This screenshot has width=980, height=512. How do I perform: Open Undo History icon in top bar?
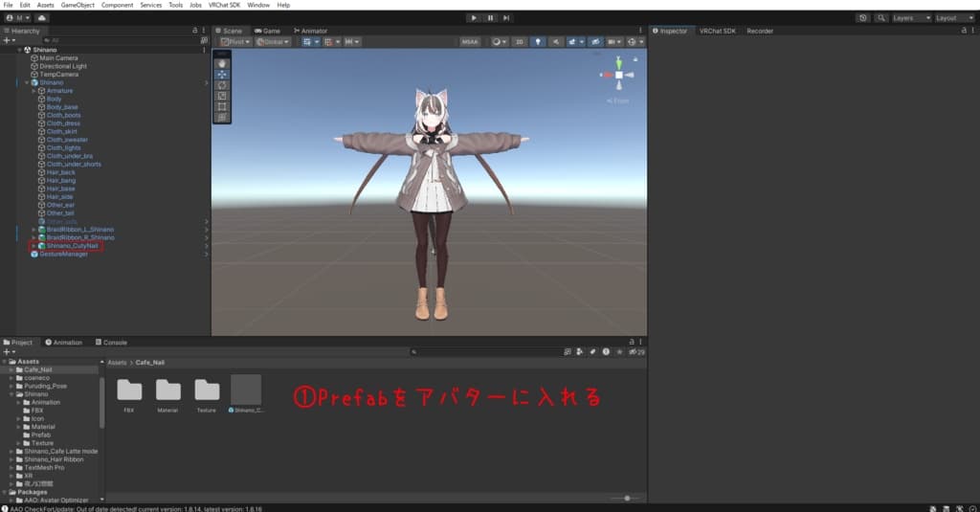click(x=863, y=18)
